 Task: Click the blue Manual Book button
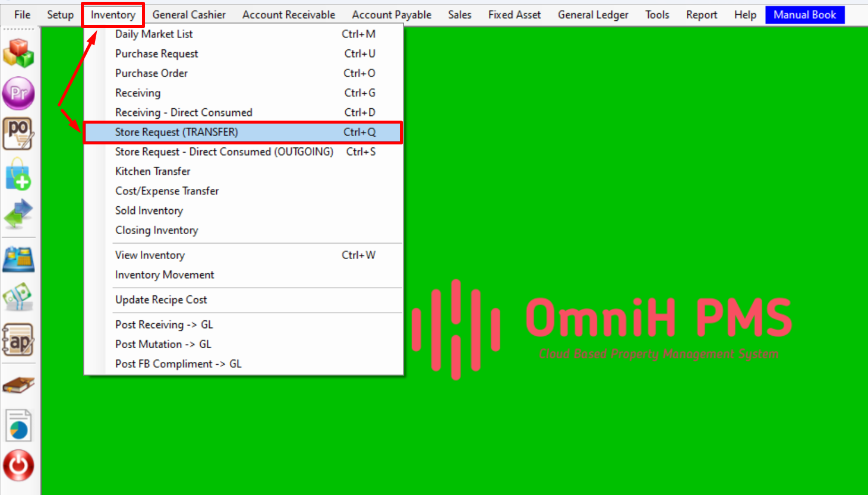[x=805, y=15]
